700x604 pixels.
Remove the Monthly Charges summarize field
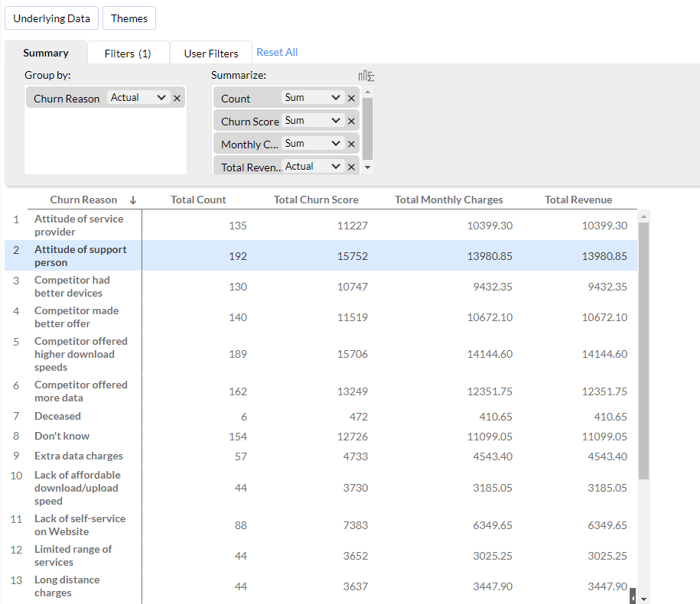(x=351, y=144)
